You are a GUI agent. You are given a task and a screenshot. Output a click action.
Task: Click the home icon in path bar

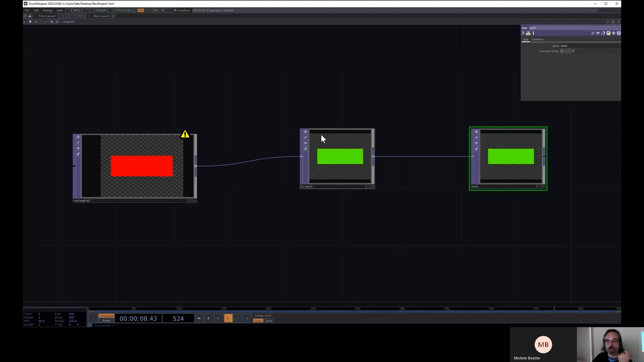57,22
